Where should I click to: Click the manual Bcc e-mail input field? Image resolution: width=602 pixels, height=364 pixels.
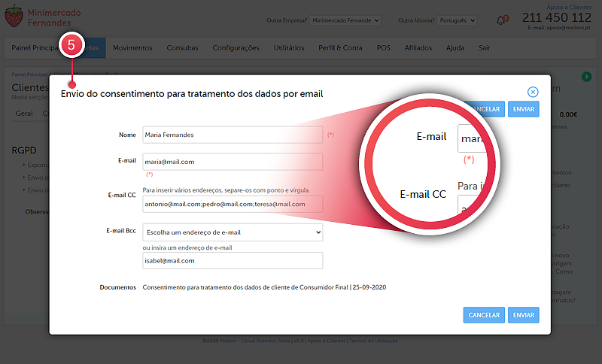233,261
